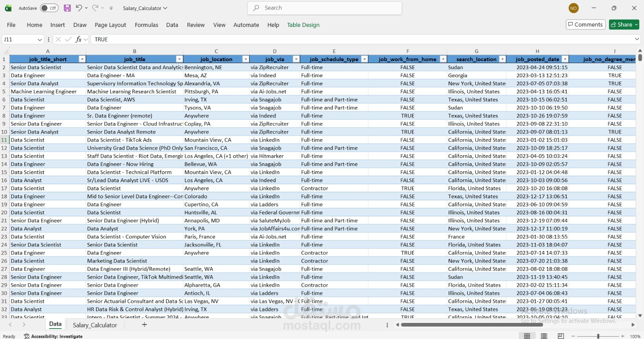Screen dimensions: 644x339
Task: Open the job_title_short filter dropdown
Action: [82, 59]
